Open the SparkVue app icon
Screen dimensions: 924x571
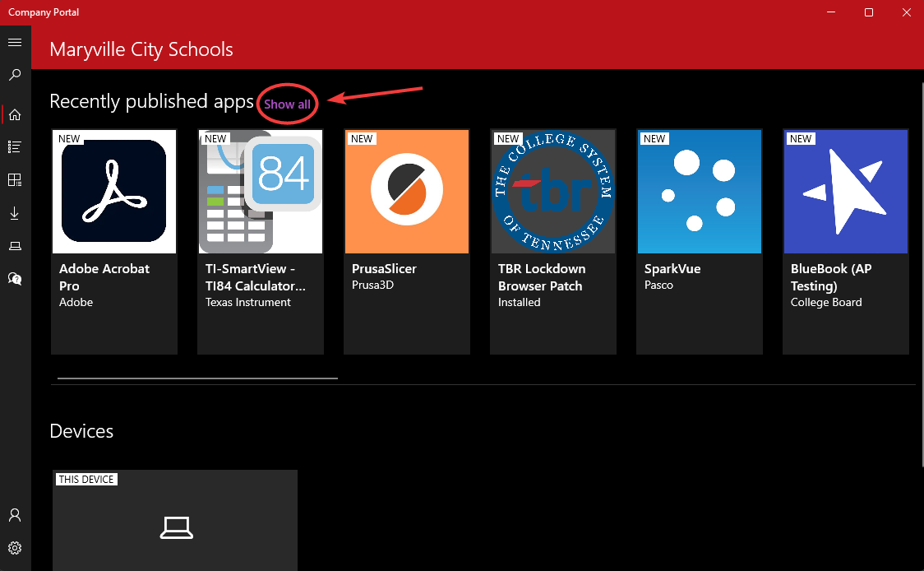(x=700, y=191)
